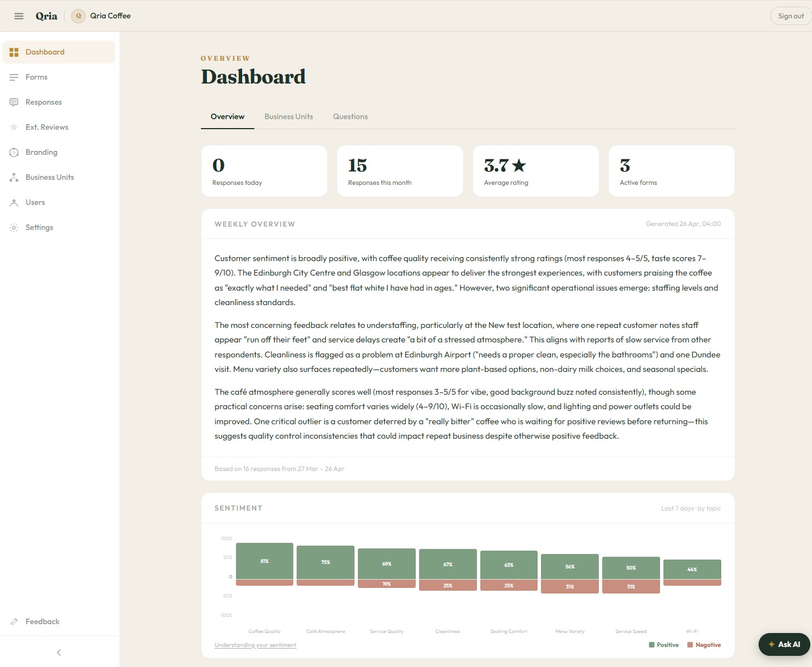Click the 'Coffee Quality' axis label
812x667 pixels.
[x=265, y=631]
